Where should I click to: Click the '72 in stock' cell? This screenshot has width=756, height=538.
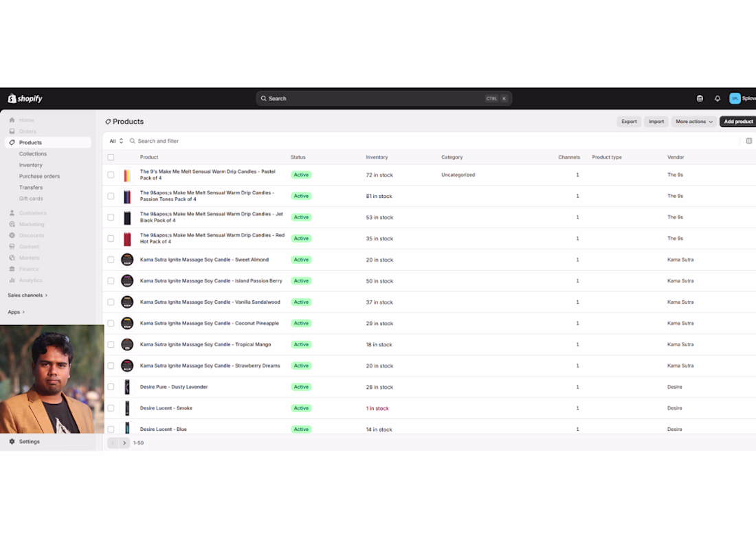(379, 175)
